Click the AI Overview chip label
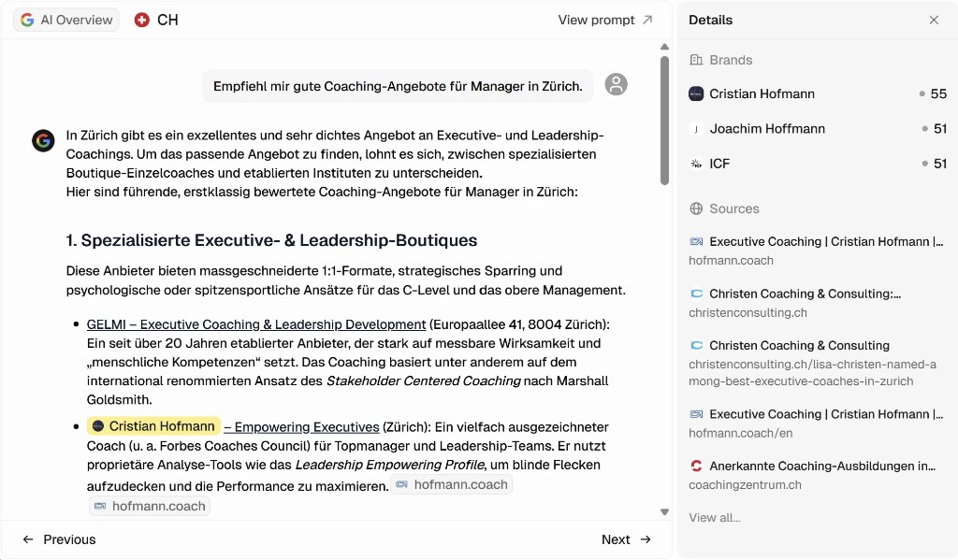Viewport: 958px width, 560px height. (x=77, y=21)
